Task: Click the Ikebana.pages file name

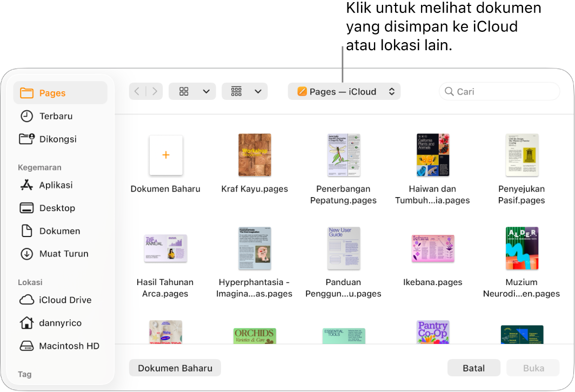Action: 433,282
